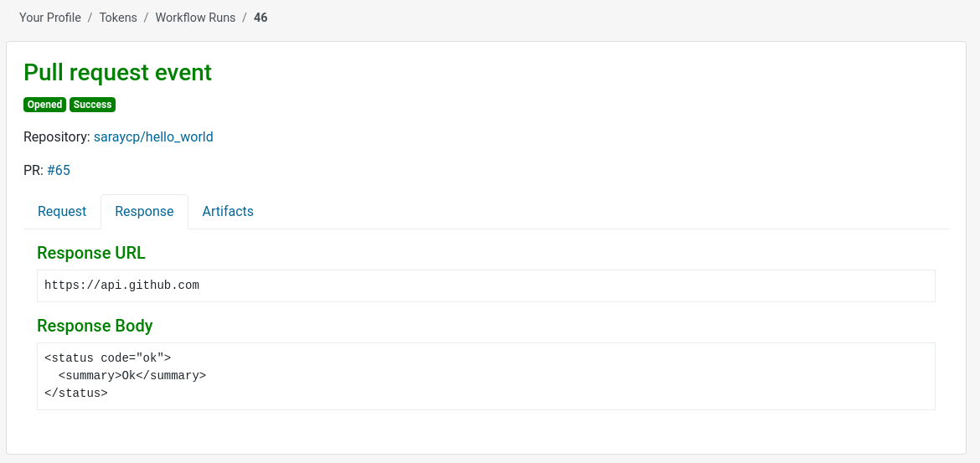This screenshot has width=980, height=463.
Task: Click the Pull request event heading
Action: click(117, 73)
